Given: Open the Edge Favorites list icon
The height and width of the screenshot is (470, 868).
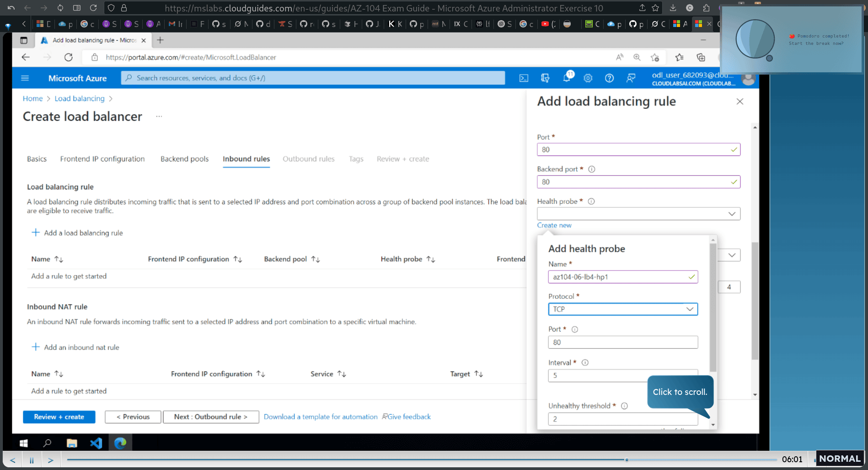Looking at the screenshot, I should (679, 57).
